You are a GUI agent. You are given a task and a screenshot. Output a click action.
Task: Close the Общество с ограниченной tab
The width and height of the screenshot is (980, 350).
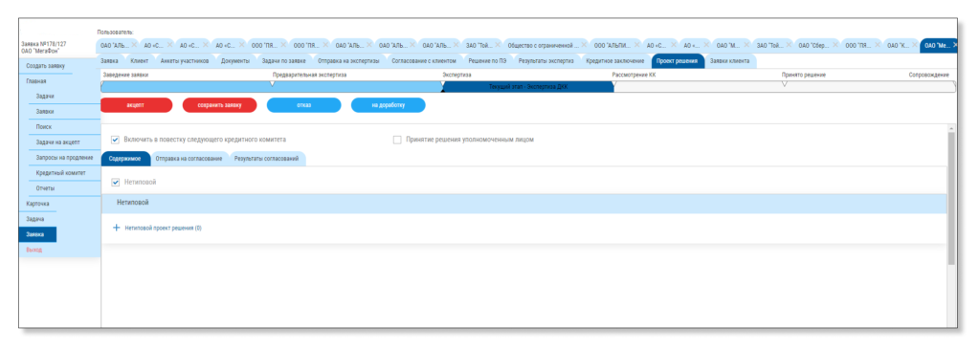(x=583, y=46)
